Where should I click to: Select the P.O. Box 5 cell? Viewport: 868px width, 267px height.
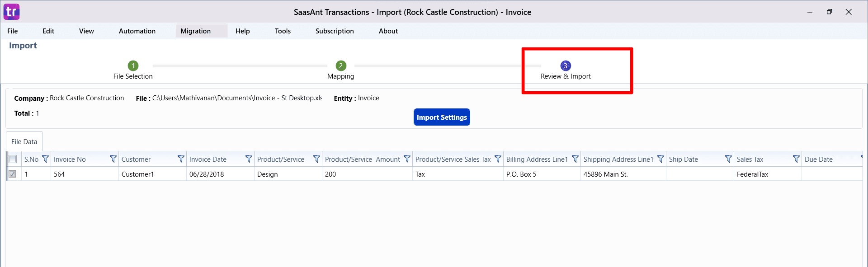(542, 174)
